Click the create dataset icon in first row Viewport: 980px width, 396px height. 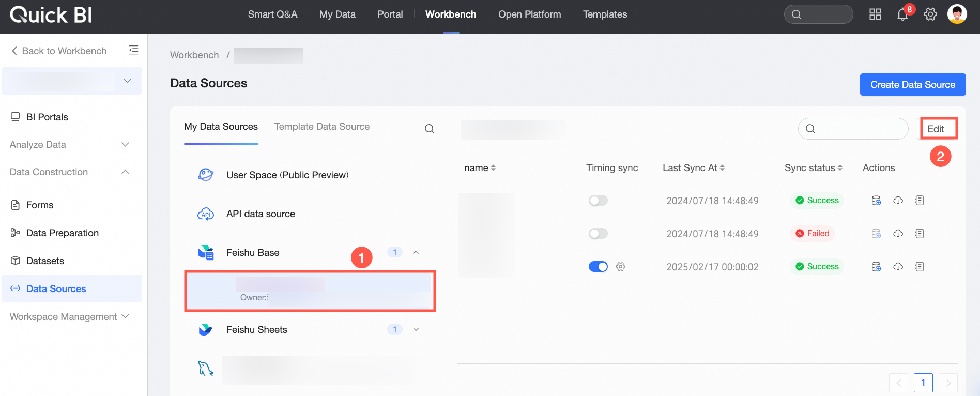click(x=876, y=201)
